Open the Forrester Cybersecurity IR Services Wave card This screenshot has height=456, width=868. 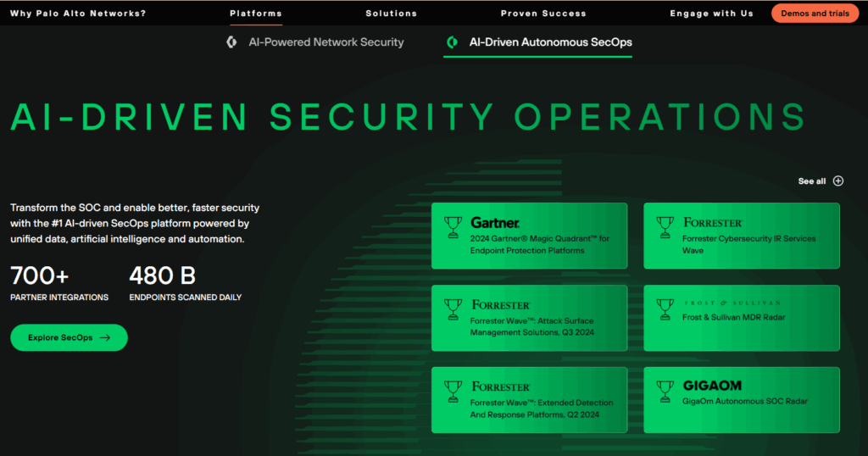coord(741,236)
